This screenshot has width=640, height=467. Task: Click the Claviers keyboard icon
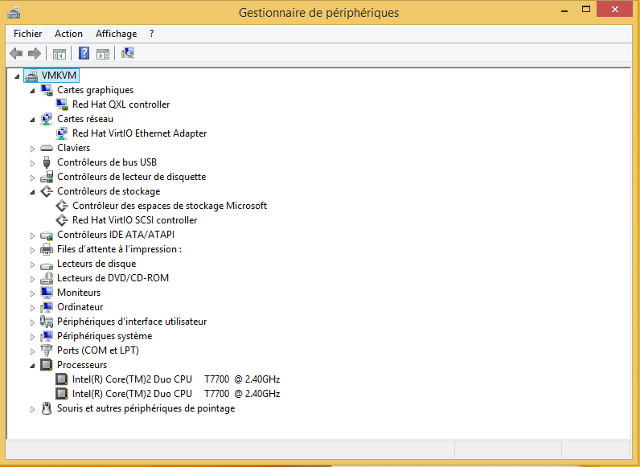[47, 148]
